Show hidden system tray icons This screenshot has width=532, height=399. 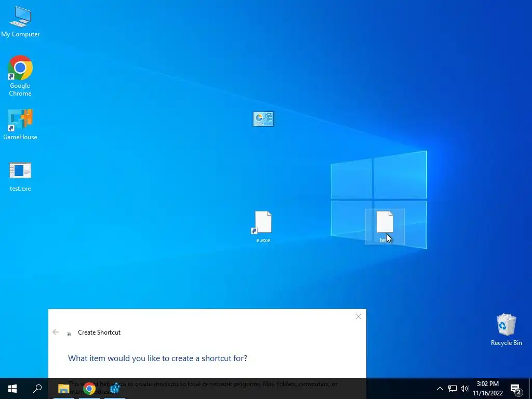pyautogui.click(x=440, y=389)
